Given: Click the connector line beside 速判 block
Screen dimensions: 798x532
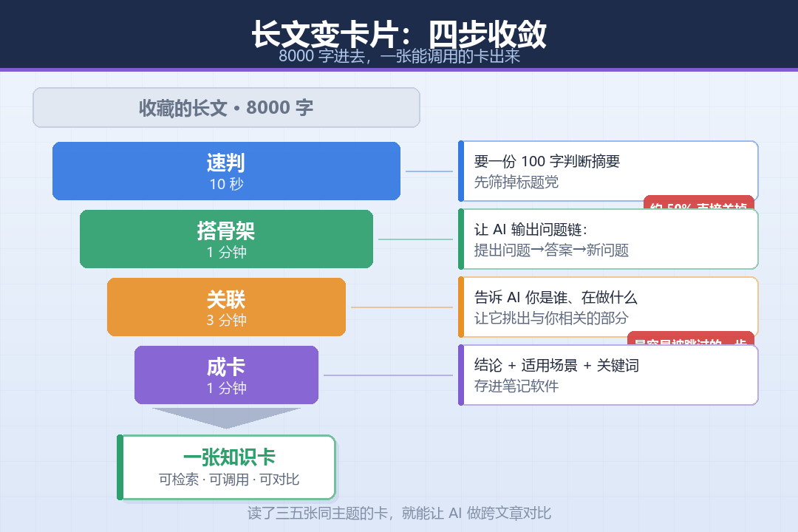Looking at the screenshot, I should coord(429,171).
